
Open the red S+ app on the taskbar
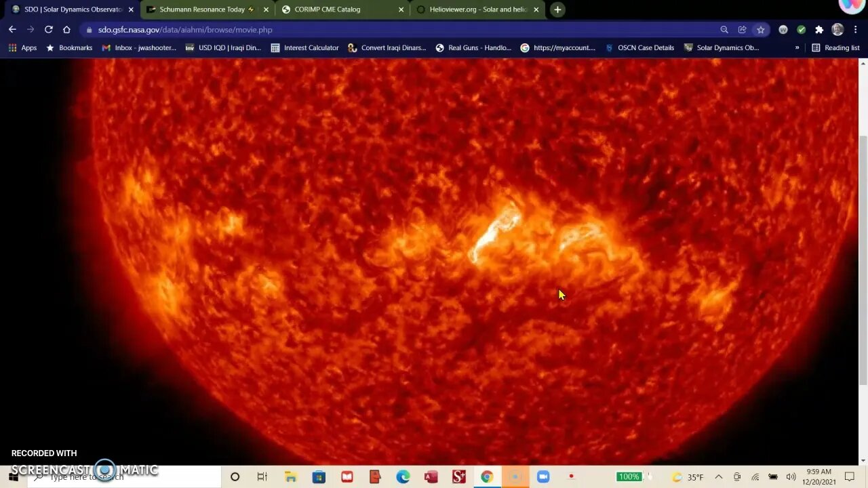pyautogui.click(x=459, y=476)
